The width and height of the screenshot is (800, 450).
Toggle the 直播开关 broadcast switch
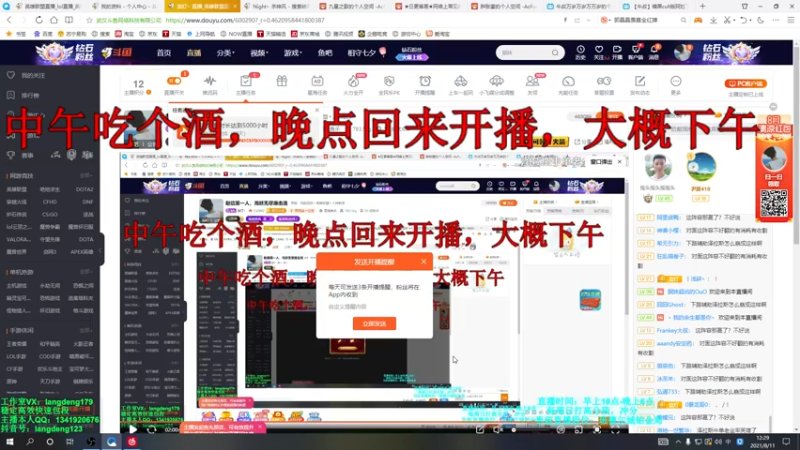174,81
